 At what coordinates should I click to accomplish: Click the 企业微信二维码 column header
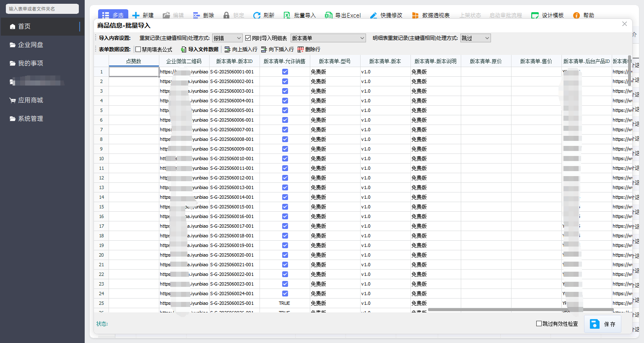pyautogui.click(x=184, y=61)
